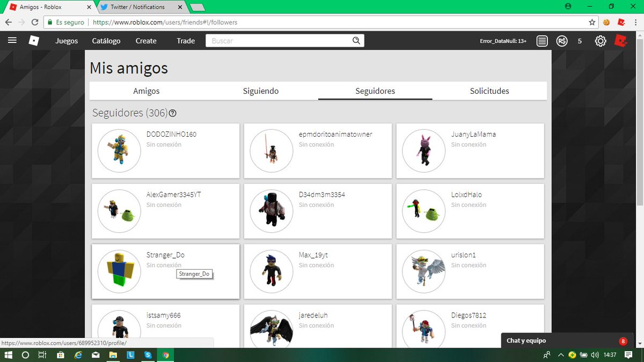Click D34dm3m3354's avatar thumbnail
The image size is (644, 362).
272,211
